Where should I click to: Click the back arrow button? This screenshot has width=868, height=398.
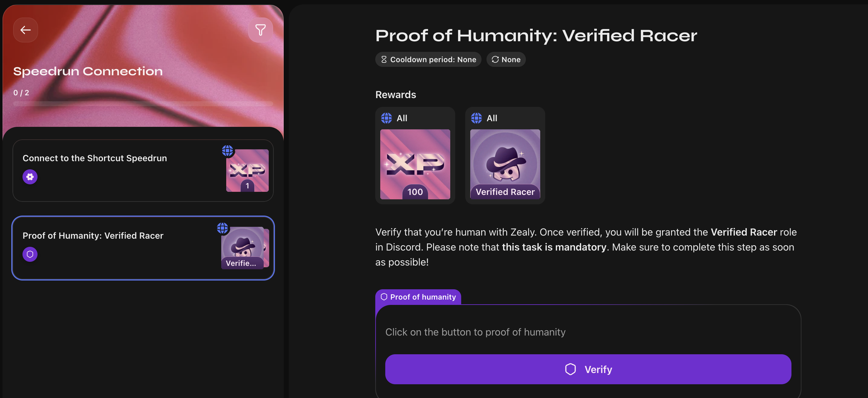tap(26, 30)
